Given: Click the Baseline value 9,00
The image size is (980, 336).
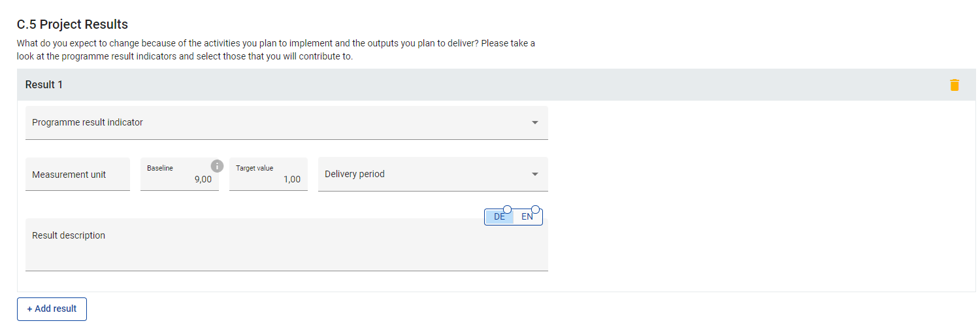Looking at the screenshot, I should [x=203, y=179].
